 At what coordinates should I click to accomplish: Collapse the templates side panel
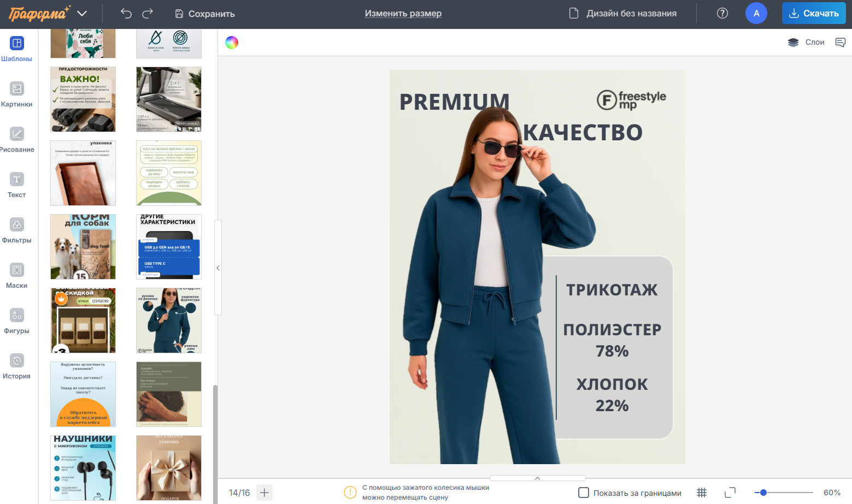click(x=218, y=268)
